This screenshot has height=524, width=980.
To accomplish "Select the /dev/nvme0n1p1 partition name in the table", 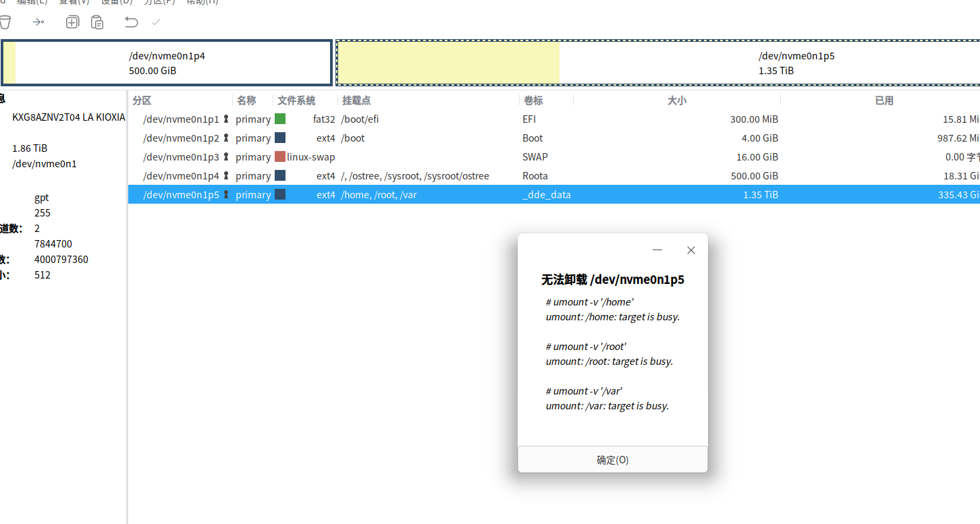I will pyautogui.click(x=181, y=119).
